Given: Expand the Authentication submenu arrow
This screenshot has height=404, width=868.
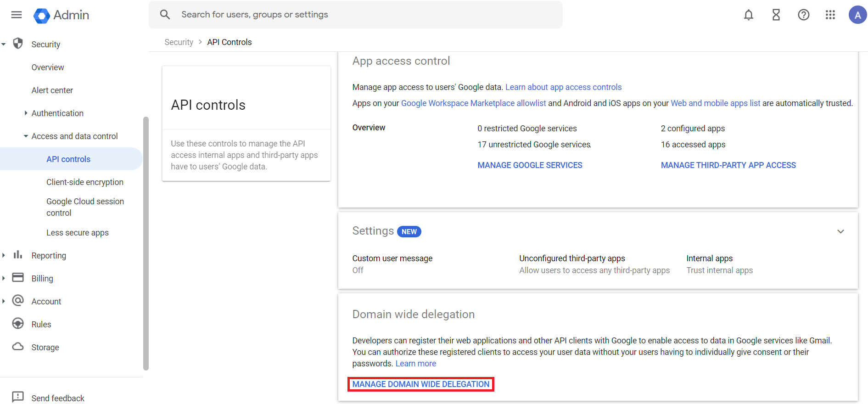Looking at the screenshot, I should [x=26, y=113].
